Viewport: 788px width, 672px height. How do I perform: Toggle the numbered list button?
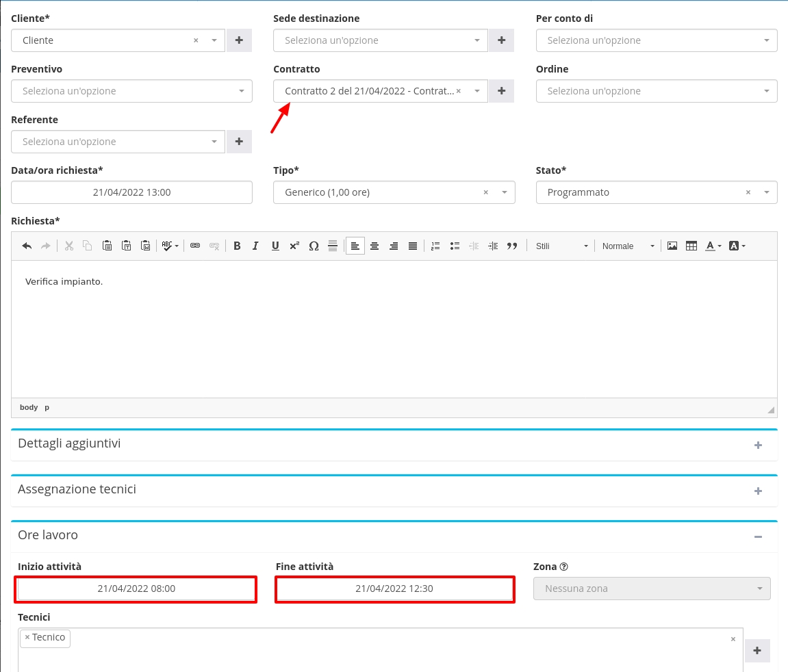coord(435,246)
